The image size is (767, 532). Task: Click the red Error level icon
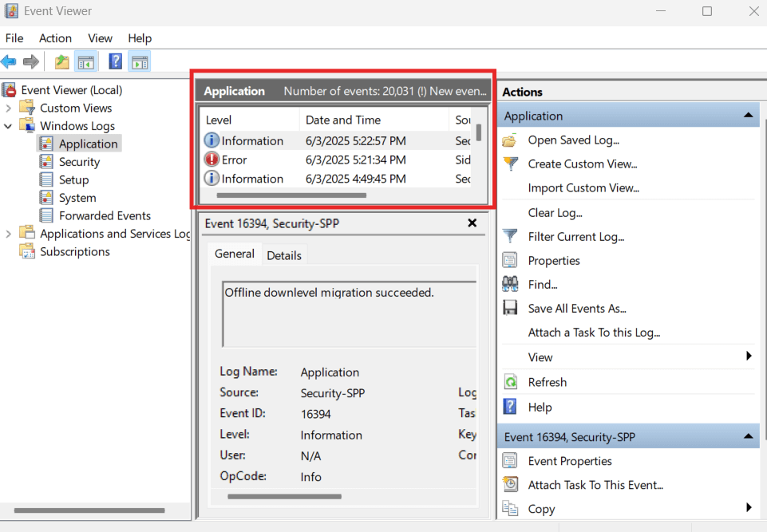[210, 160]
